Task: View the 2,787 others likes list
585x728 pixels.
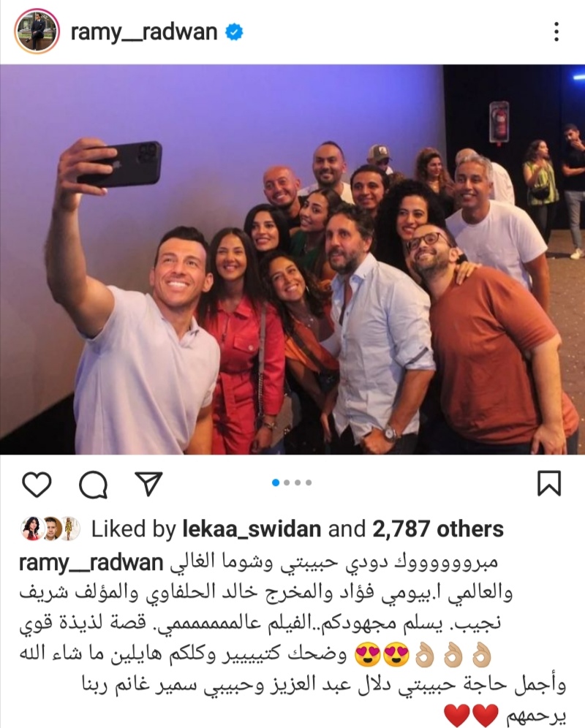Action: [x=438, y=529]
